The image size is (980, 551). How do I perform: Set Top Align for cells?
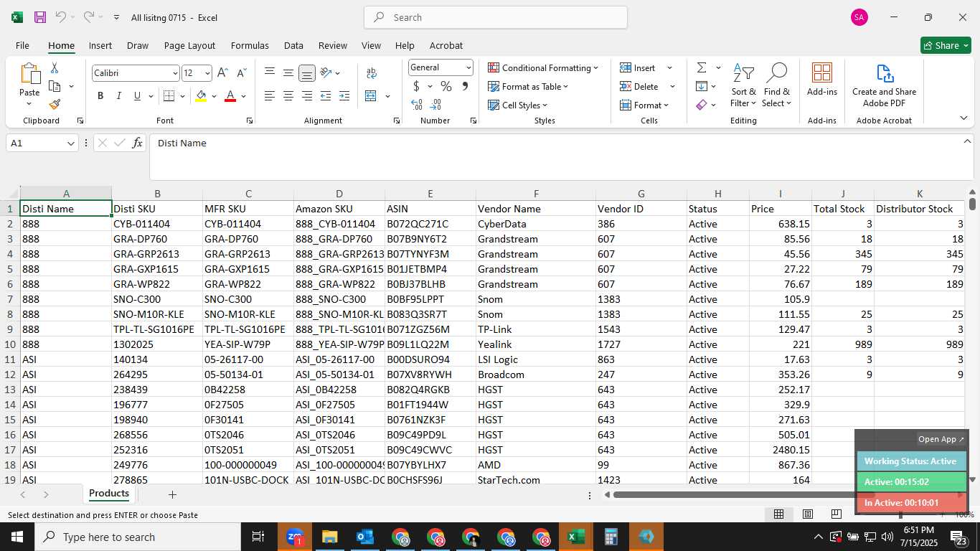[x=270, y=73]
